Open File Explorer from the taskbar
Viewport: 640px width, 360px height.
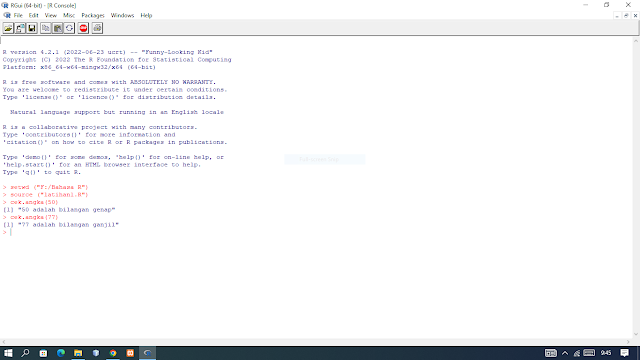[x=78, y=353]
